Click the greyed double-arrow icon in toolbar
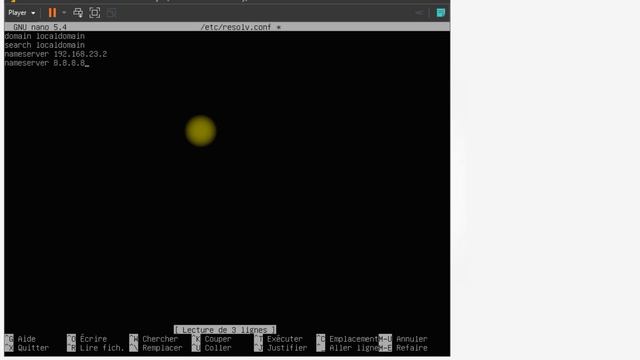Viewport: 640px width, 360px height. click(x=420, y=13)
